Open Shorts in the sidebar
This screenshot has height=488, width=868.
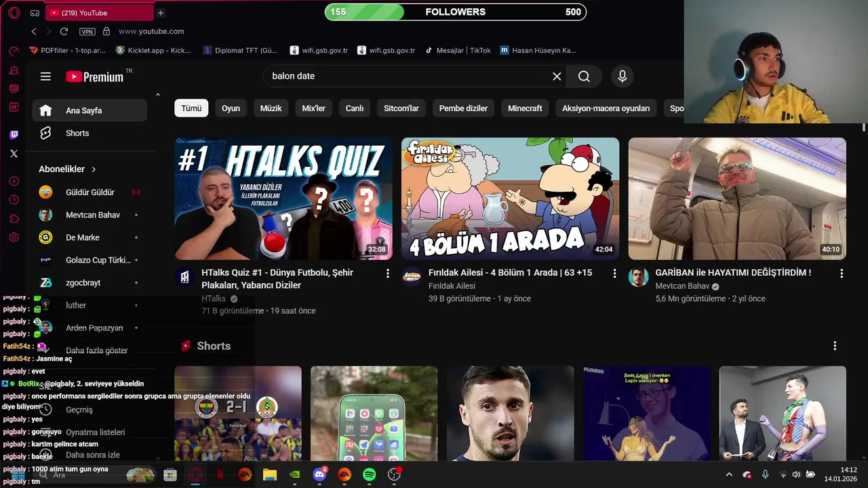90,134
